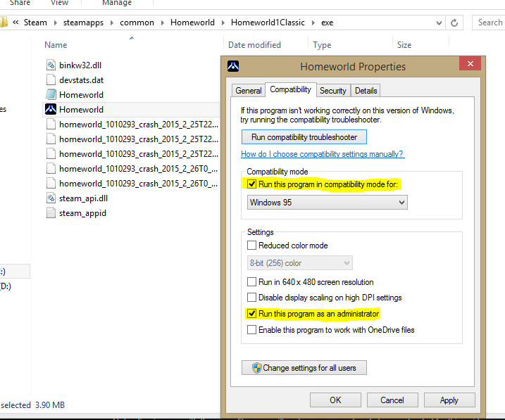Image resolution: width=505 pixels, height=420 pixels.
Task: Expand the address bar history dropdown arrow
Action: 439,23
